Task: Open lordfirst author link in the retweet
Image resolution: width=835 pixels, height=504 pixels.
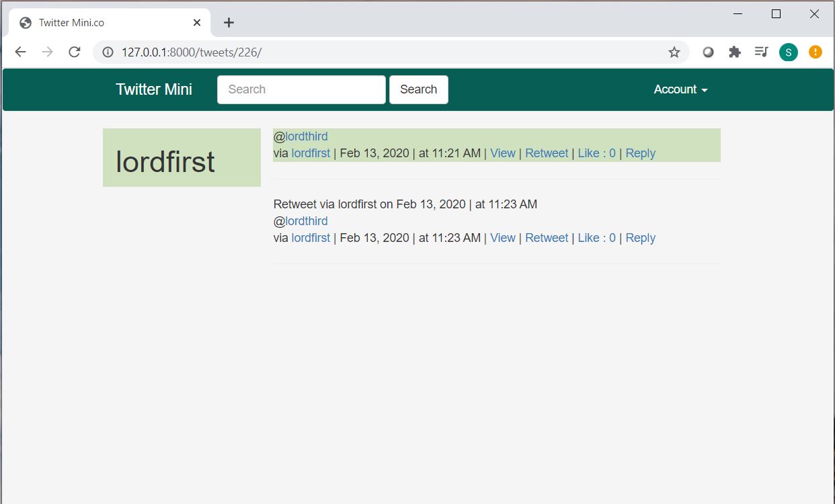Action: pos(311,238)
